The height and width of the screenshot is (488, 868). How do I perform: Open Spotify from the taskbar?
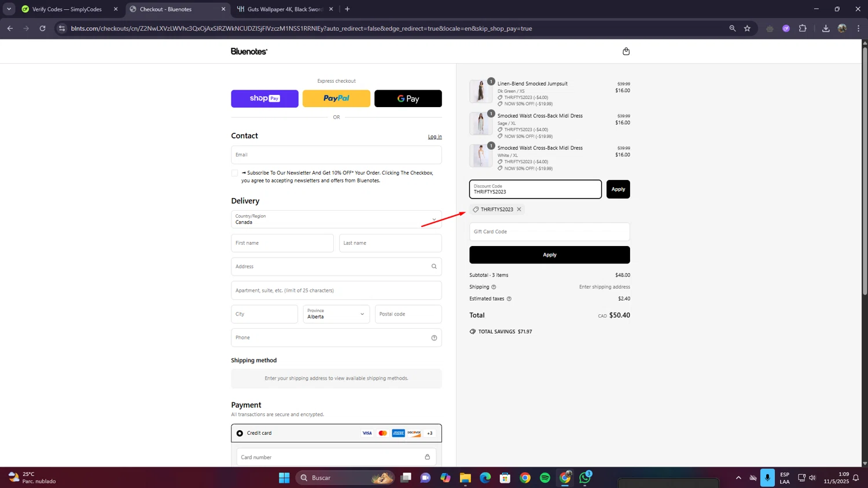[545, 478]
